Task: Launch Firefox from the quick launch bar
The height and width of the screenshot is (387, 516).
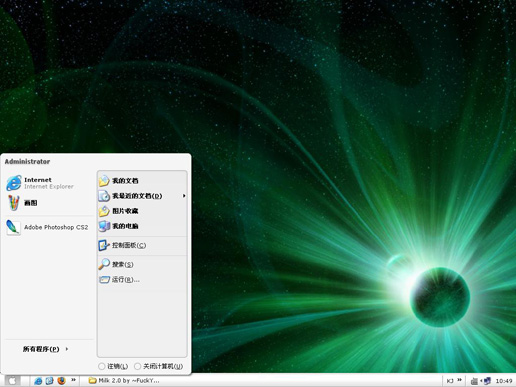Action: [61, 381]
